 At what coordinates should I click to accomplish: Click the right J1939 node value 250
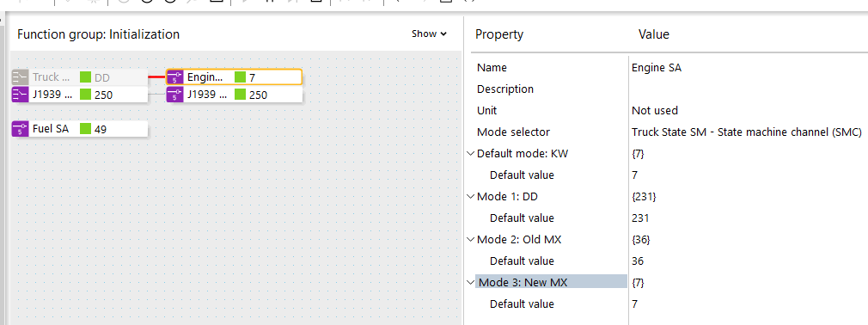coord(258,95)
